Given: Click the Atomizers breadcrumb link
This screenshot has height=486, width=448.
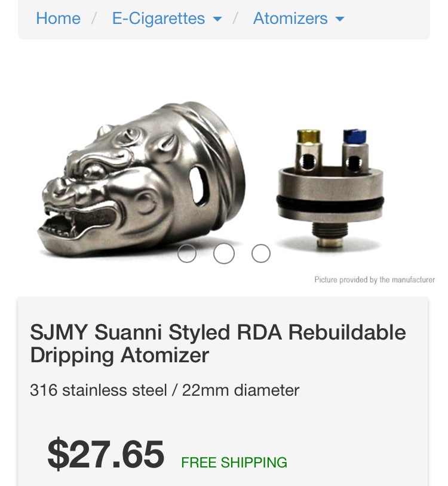Looking at the screenshot, I should (290, 19).
